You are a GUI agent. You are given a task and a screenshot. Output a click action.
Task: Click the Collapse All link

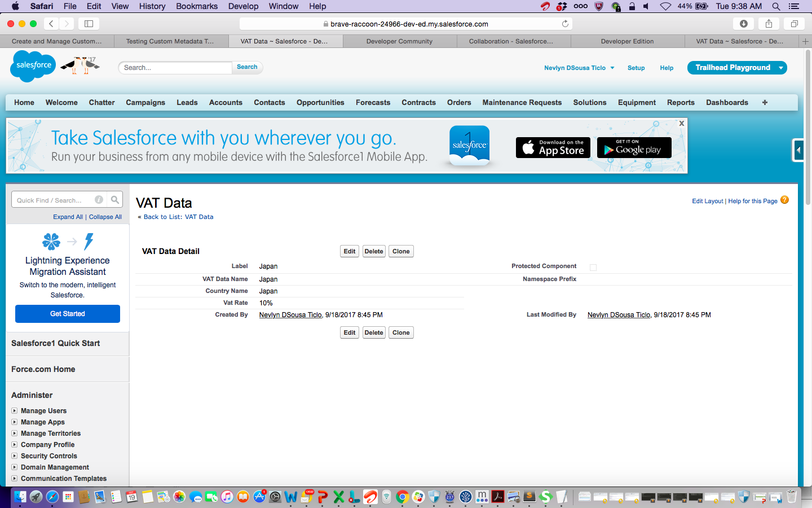click(x=105, y=217)
